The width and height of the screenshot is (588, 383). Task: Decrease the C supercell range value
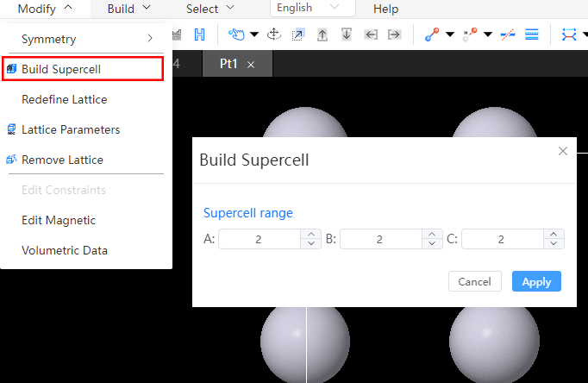click(x=554, y=243)
